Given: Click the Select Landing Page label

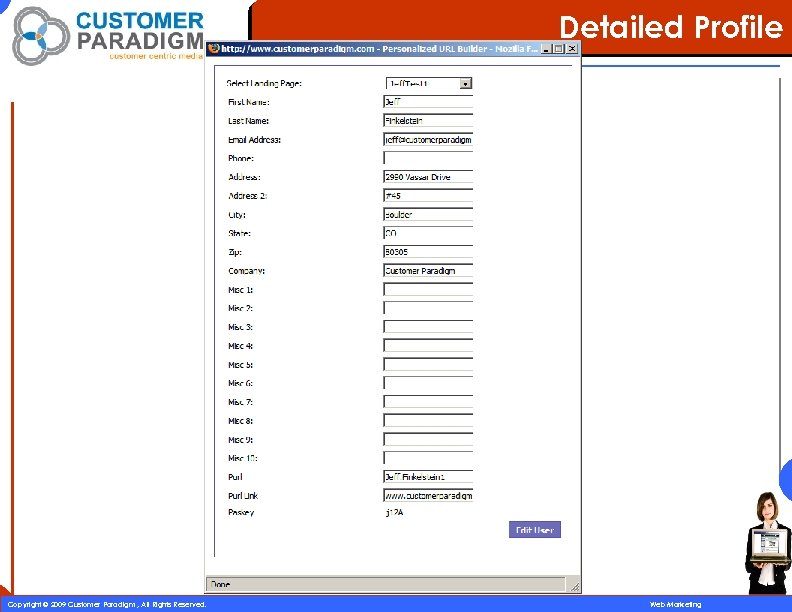Looking at the screenshot, I should click(264, 83).
